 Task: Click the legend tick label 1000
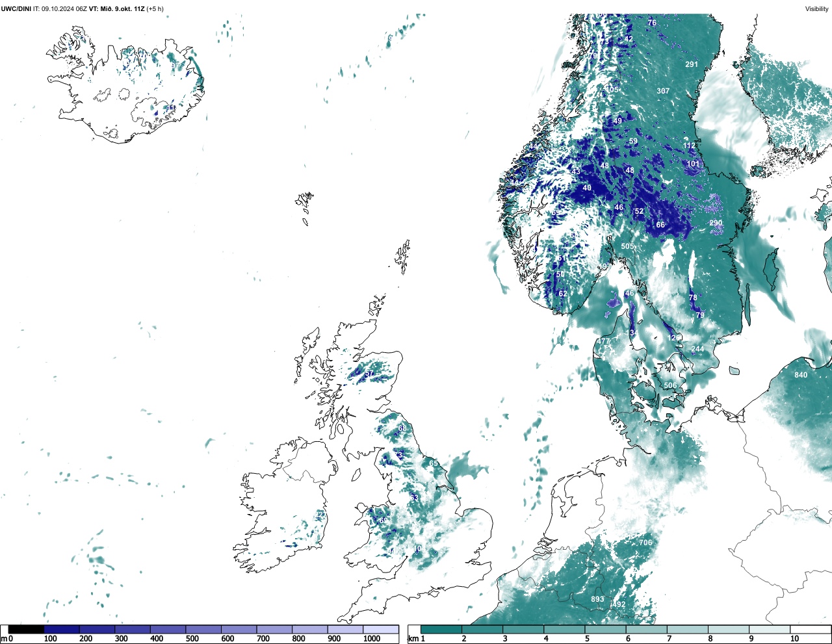[372, 639]
